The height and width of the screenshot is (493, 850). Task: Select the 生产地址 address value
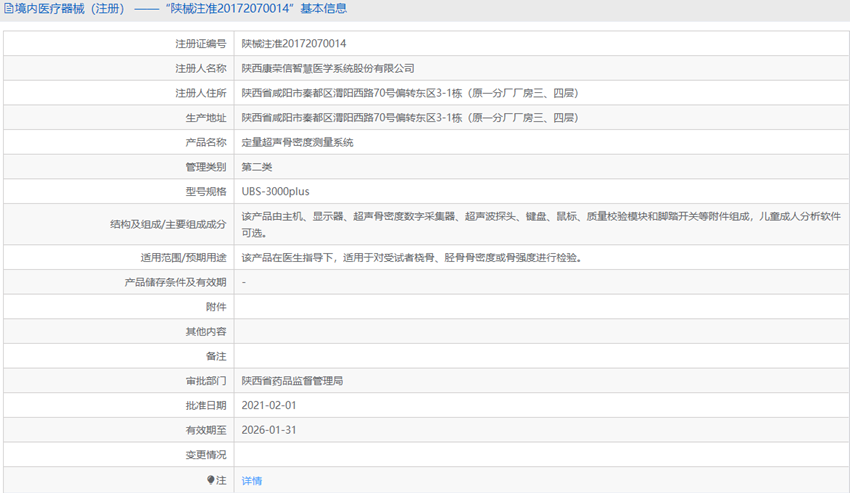(410, 118)
